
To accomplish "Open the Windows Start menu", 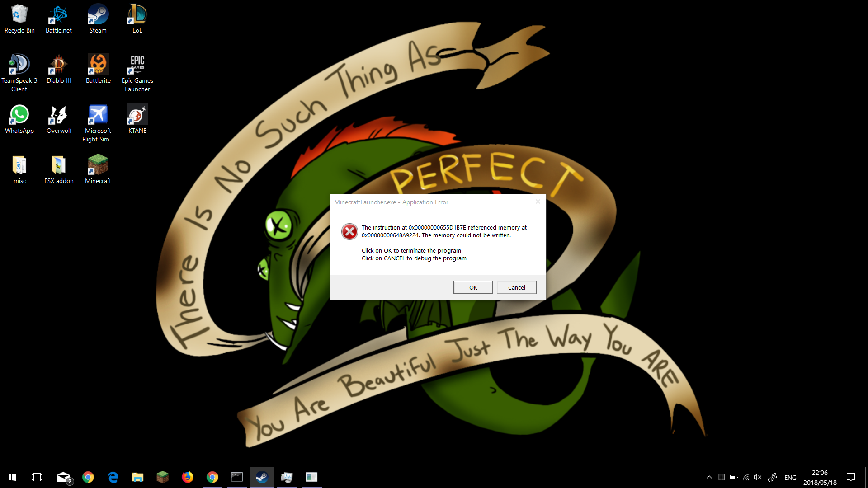I will tap(12, 477).
